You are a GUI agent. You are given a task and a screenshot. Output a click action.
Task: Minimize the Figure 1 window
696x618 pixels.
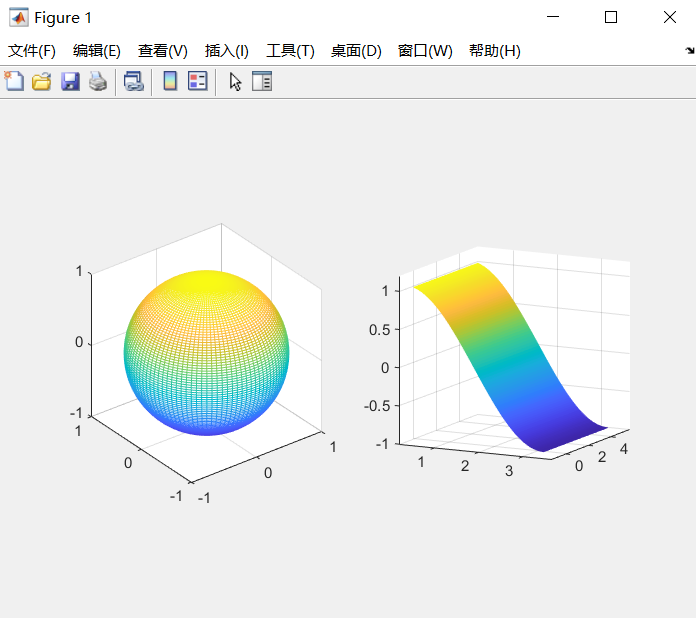(553, 17)
